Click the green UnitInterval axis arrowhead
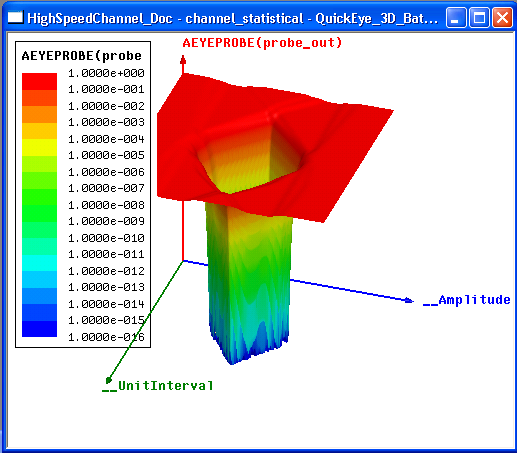This screenshot has height=453, width=517. coord(108,380)
